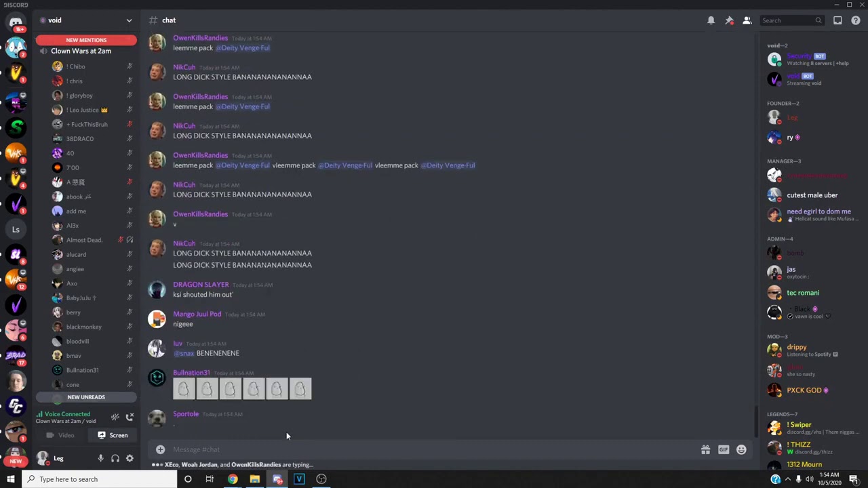Launch Chrome from taskbar
The height and width of the screenshot is (488, 868).
233,479
